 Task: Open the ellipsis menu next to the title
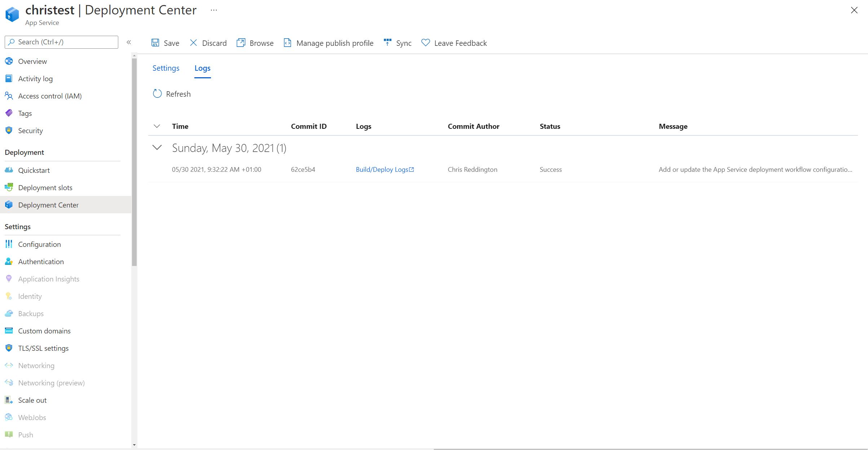[213, 10]
